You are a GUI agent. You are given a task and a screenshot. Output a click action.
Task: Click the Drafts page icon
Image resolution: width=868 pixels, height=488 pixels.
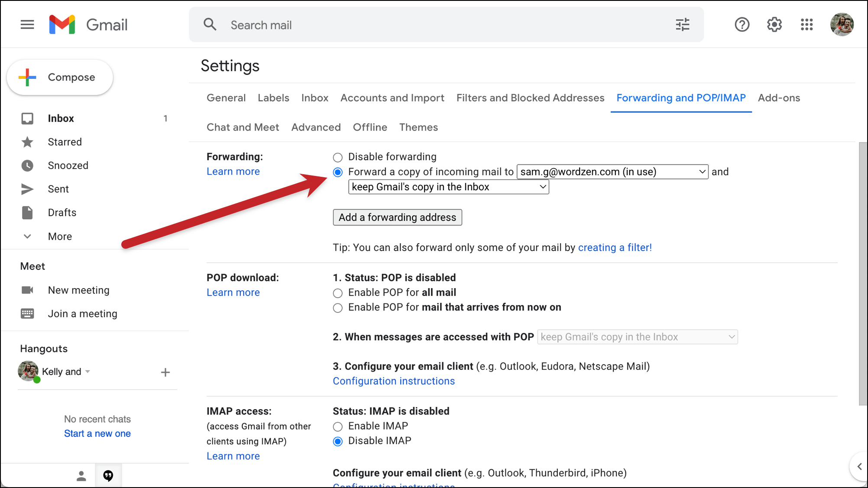point(27,213)
